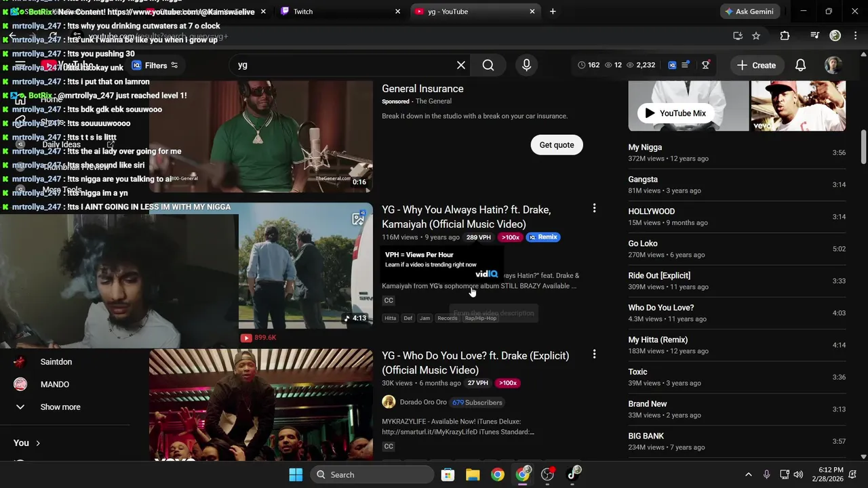Click the 289 VPH badge
868x488 pixels.
[478, 237]
